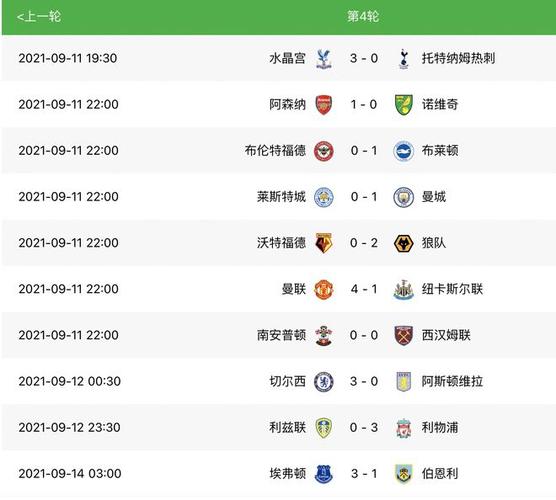
Task: Click the Chelsea lion crest
Action: (324, 382)
